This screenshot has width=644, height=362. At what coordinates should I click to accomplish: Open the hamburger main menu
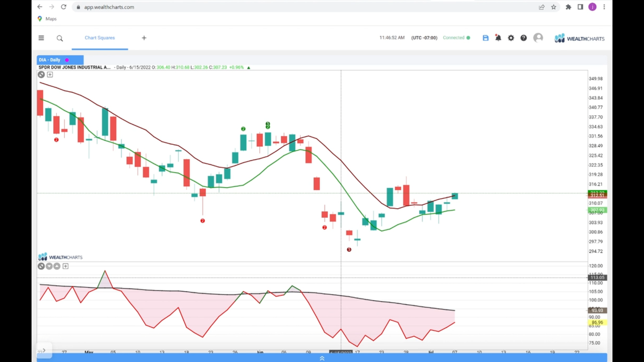point(41,38)
